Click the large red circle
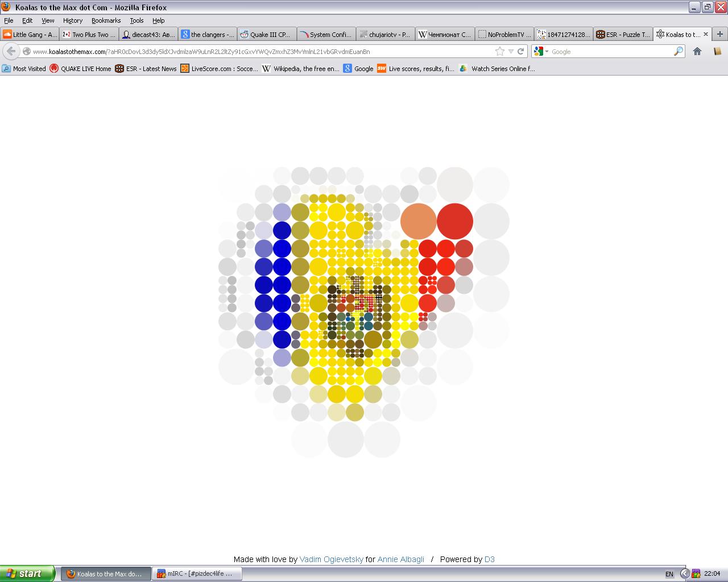Viewport: 728px width, 582px height. tap(454, 221)
